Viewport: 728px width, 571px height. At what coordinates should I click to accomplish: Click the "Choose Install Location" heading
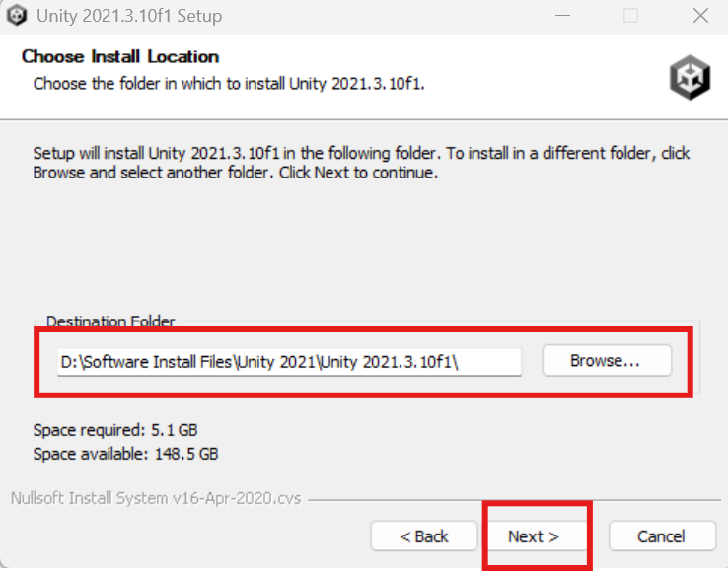[120, 56]
